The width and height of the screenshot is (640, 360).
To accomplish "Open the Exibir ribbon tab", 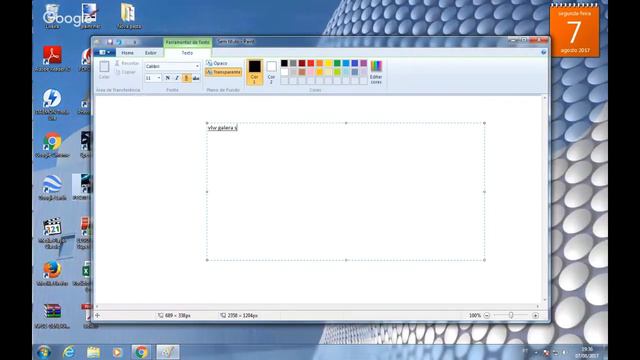I will (151, 53).
